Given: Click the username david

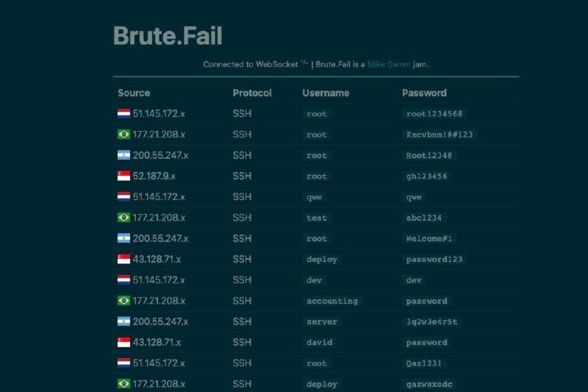Looking at the screenshot, I should (320, 343).
